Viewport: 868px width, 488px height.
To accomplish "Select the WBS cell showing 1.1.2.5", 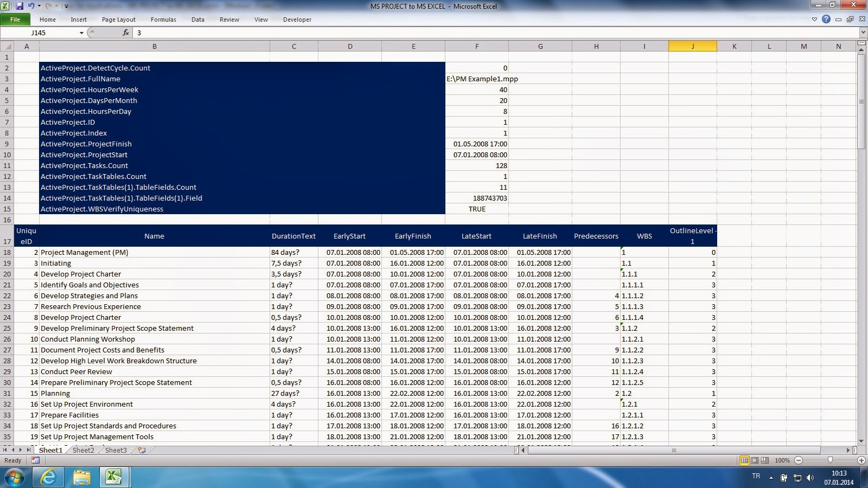I will click(644, 382).
